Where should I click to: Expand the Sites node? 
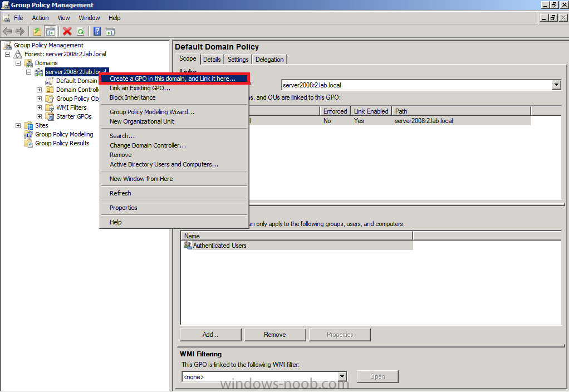pos(18,125)
